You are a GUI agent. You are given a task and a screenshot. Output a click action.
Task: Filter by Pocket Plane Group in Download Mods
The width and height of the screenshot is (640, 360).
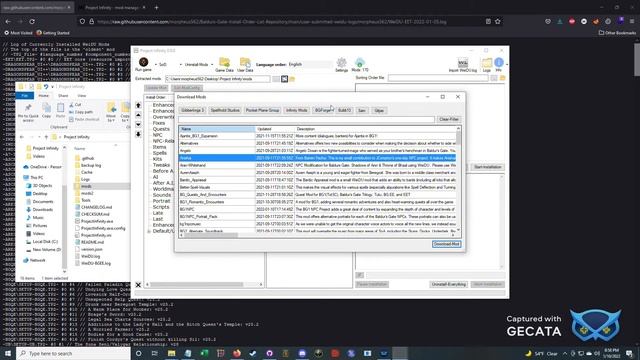[262, 110]
